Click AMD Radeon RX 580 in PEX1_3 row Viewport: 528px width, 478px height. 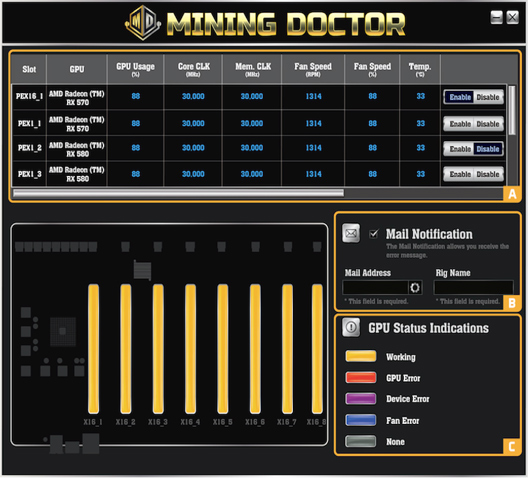tap(77, 174)
